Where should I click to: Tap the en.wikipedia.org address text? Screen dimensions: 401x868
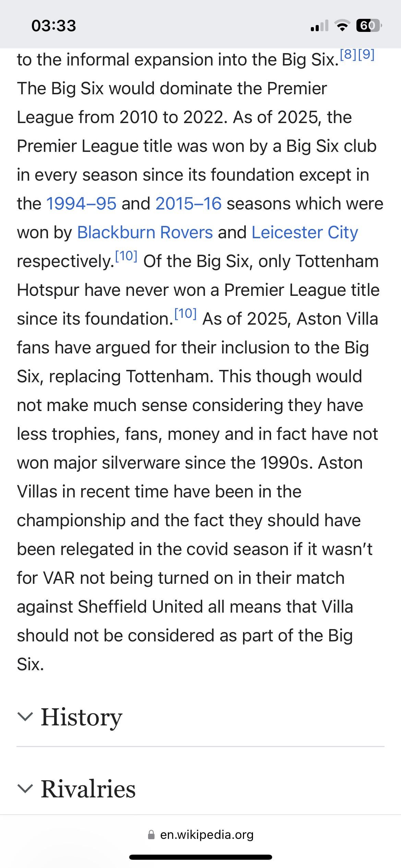coord(207,835)
